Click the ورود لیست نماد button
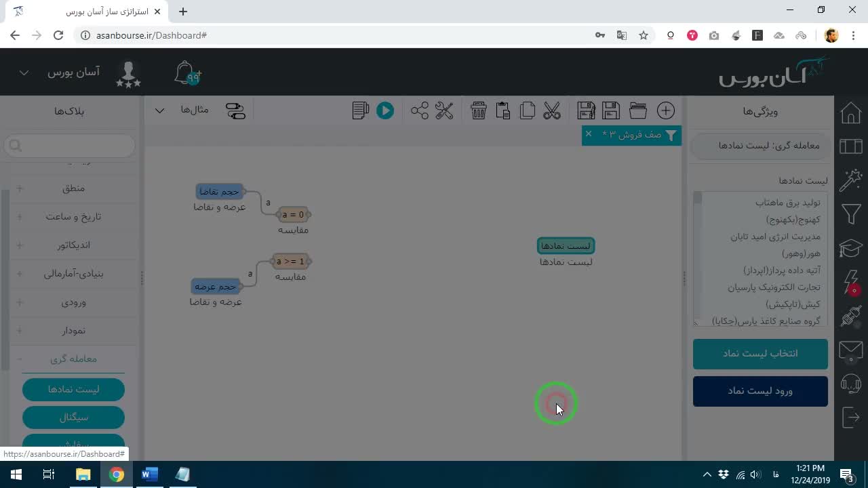The image size is (868, 488). click(760, 391)
